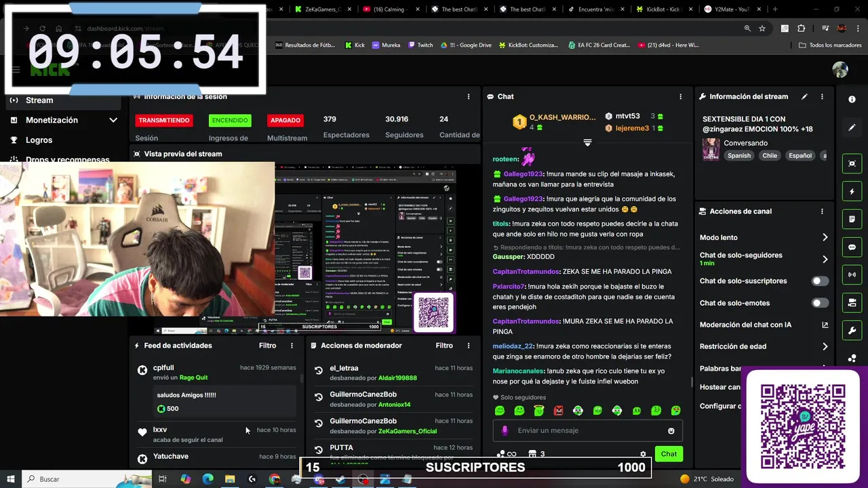Open Modo lento settings chevron
The image size is (868, 488).
825,237
